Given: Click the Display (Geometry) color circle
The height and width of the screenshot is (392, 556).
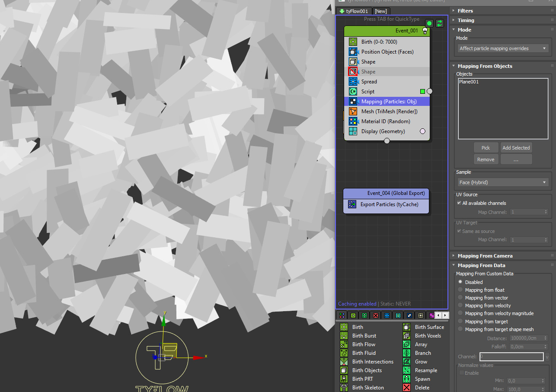Looking at the screenshot, I should pyautogui.click(x=423, y=131).
